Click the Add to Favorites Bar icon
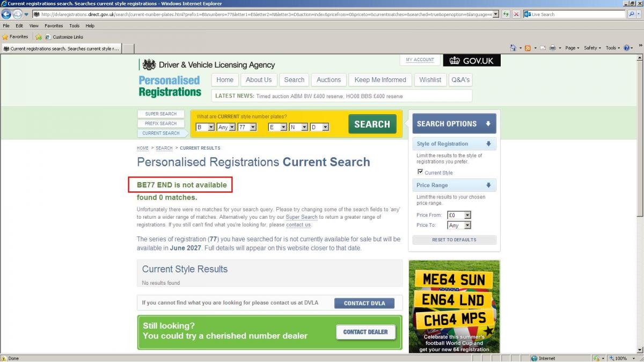 click(39, 37)
